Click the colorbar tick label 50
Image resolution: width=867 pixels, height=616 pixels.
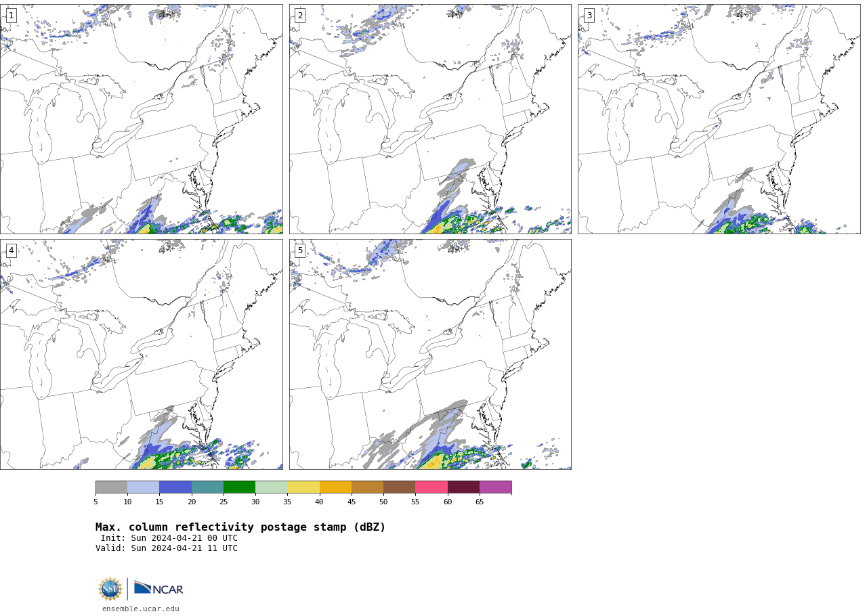click(x=383, y=502)
